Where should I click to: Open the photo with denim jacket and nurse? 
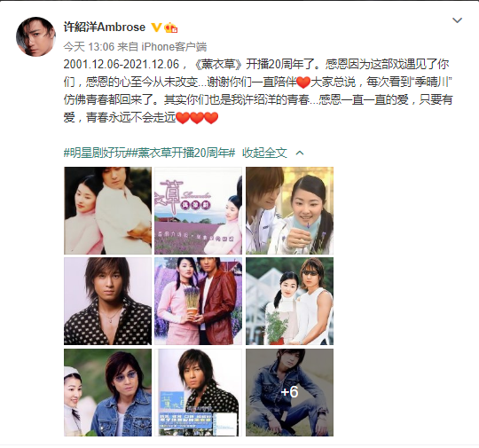[x=107, y=392]
